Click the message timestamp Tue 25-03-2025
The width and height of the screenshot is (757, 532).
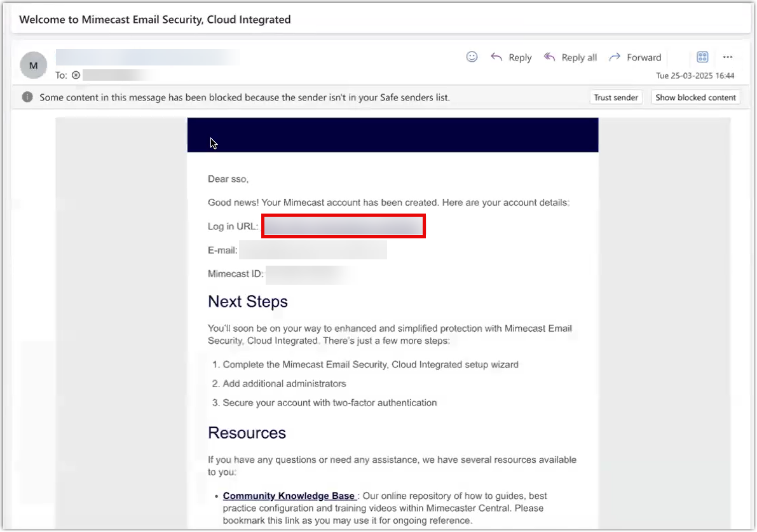[695, 76]
